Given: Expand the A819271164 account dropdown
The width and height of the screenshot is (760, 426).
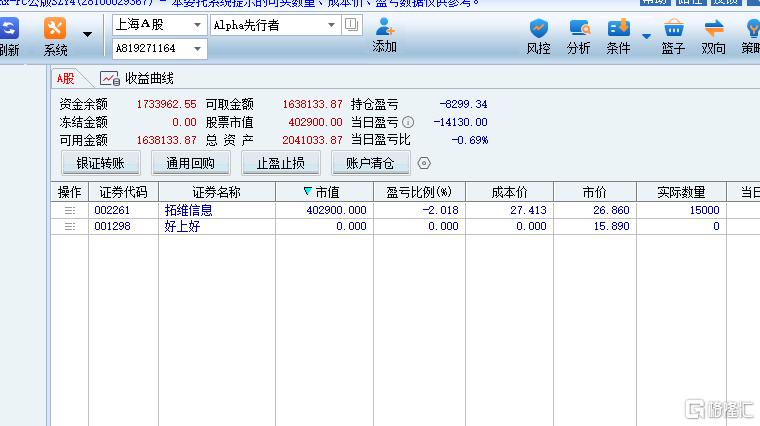Looking at the screenshot, I should (197, 48).
